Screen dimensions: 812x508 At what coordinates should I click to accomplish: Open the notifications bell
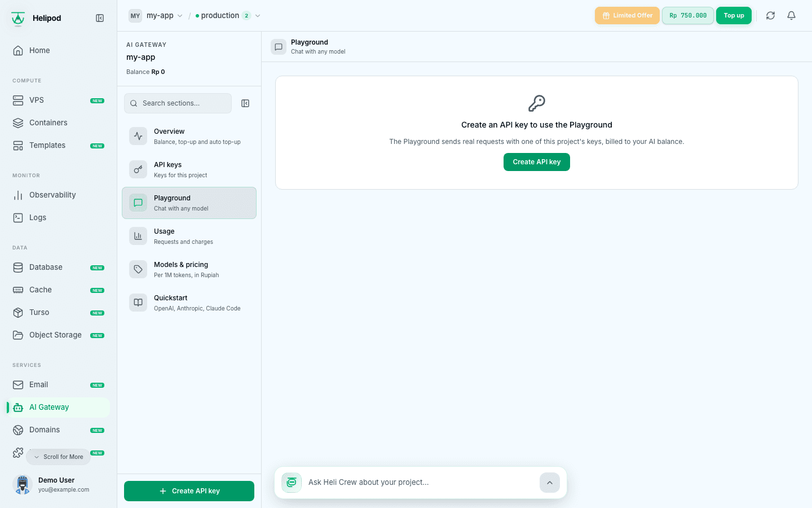[791, 16]
